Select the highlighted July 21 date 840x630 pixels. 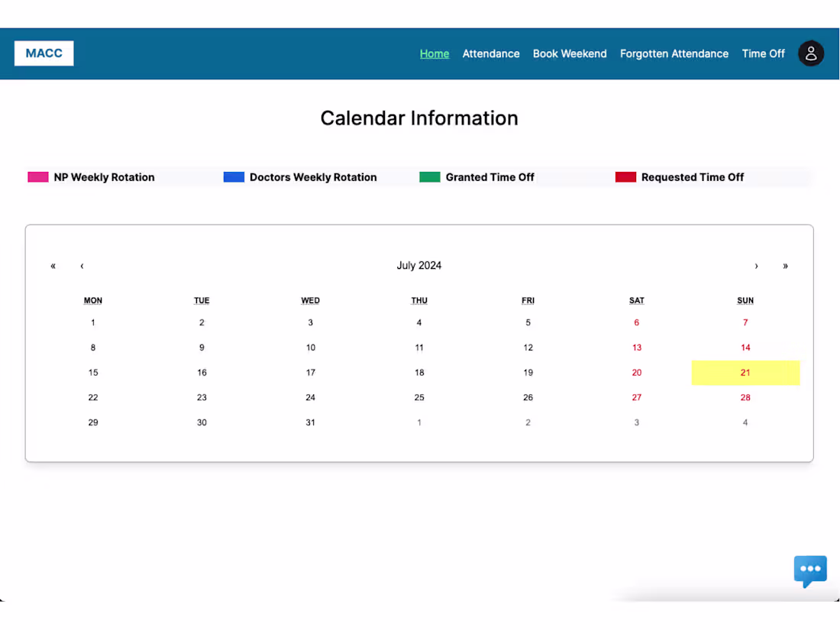(x=745, y=373)
